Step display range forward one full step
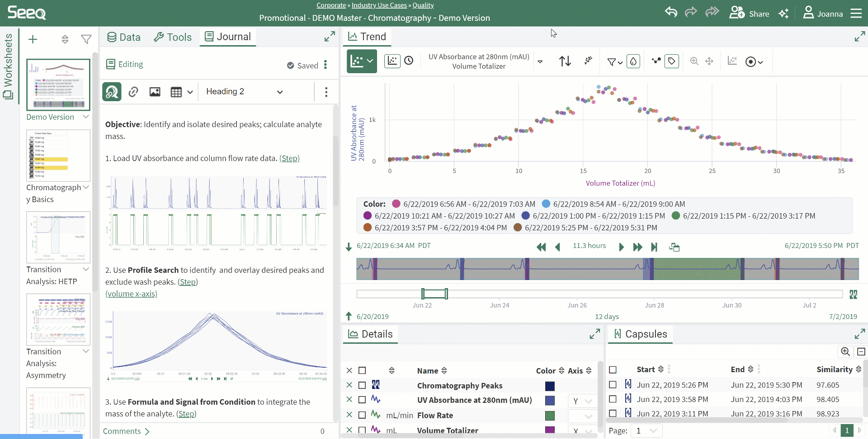The width and height of the screenshot is (868, 439). coord(637,247)
